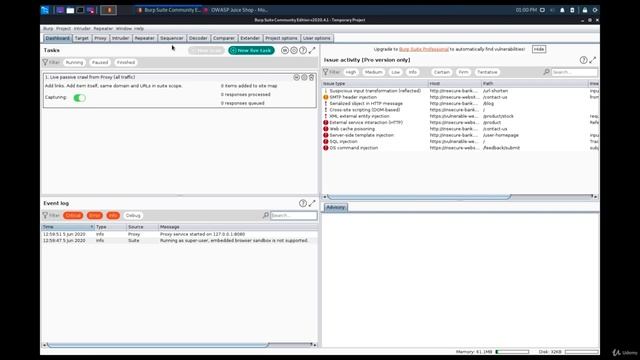Toggle the Capturing switch off
Image resolution: width=640 pixels, height=360 pixels.
pyautogui.click(x=80, y=98)
